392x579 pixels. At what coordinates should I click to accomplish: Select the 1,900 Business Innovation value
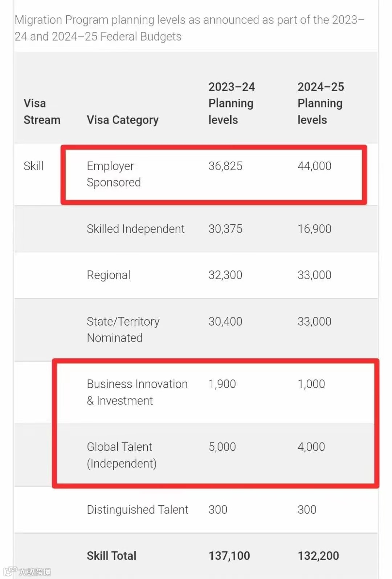coord(222,384)
